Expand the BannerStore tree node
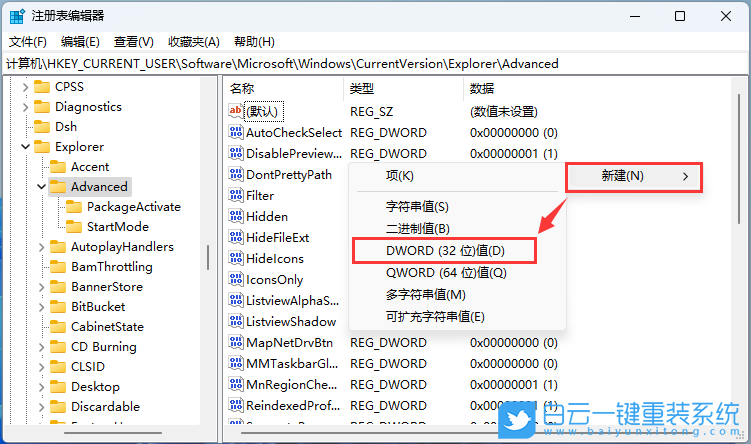This screenshot has height=444, width=751. point(42,287)
